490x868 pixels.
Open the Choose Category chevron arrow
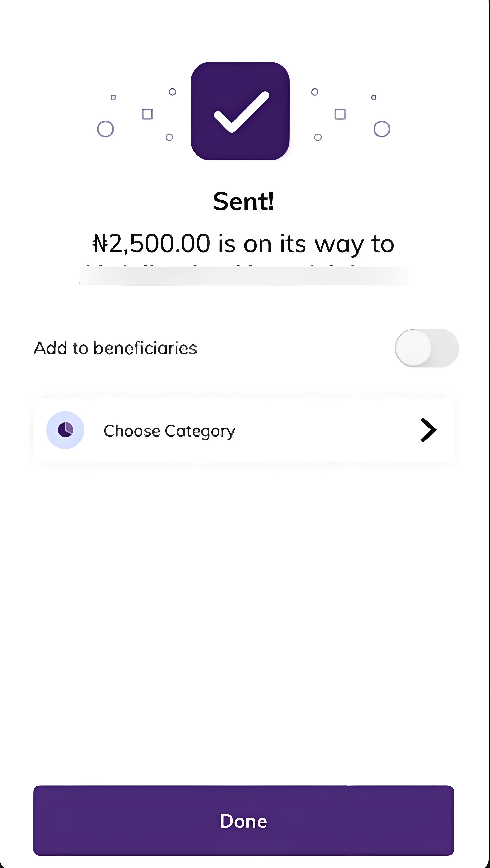(428, 430)
